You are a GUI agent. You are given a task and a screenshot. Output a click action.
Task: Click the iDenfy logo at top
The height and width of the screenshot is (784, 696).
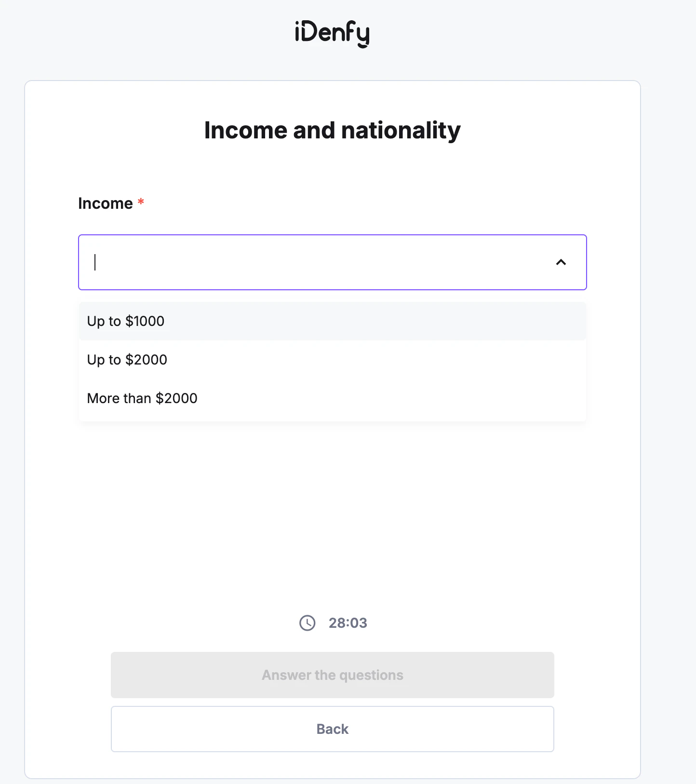(332, 32)
